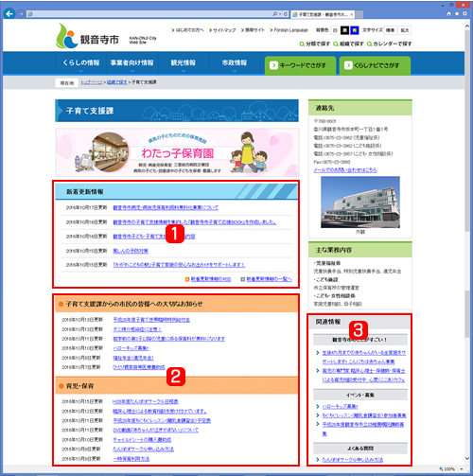Open the browser tools gear icon
The width and height of the screenshot is (473, 476).
pyautogui.click(x=464, y=14)
